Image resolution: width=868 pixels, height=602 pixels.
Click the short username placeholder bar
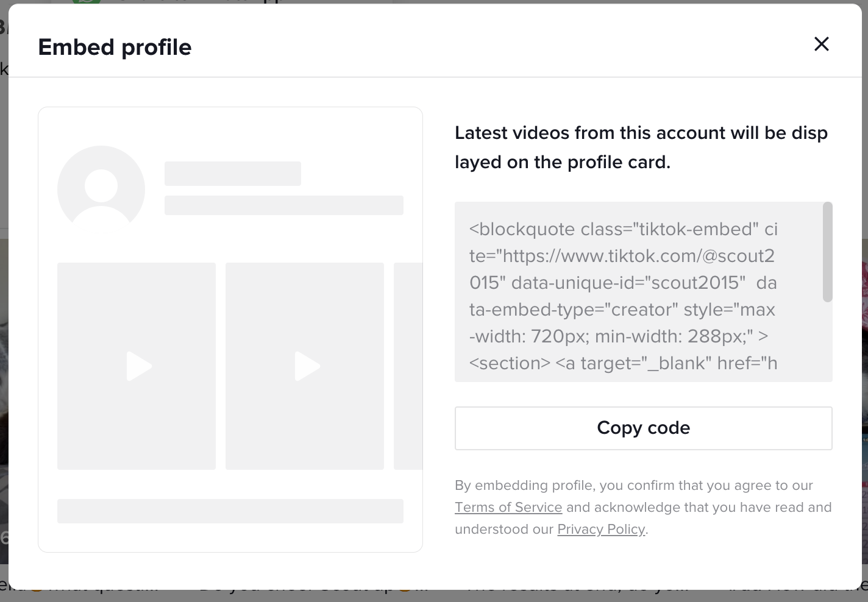pos(232,174)
